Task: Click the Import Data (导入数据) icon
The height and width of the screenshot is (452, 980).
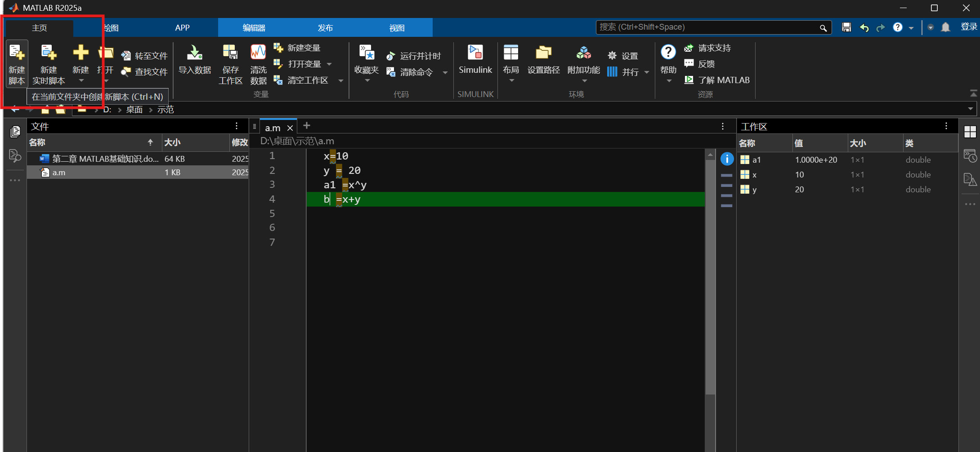Action: tap(195, 53)
